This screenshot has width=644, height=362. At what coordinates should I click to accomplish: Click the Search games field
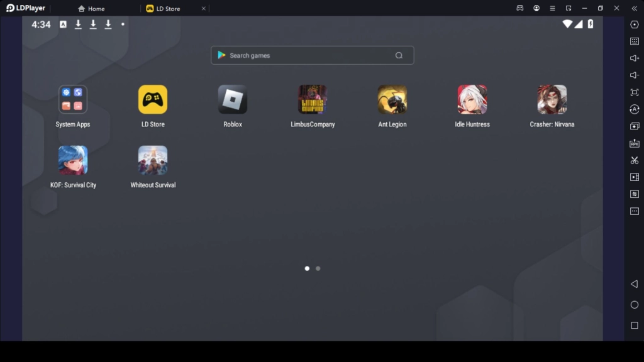click(x=312, y=55)
